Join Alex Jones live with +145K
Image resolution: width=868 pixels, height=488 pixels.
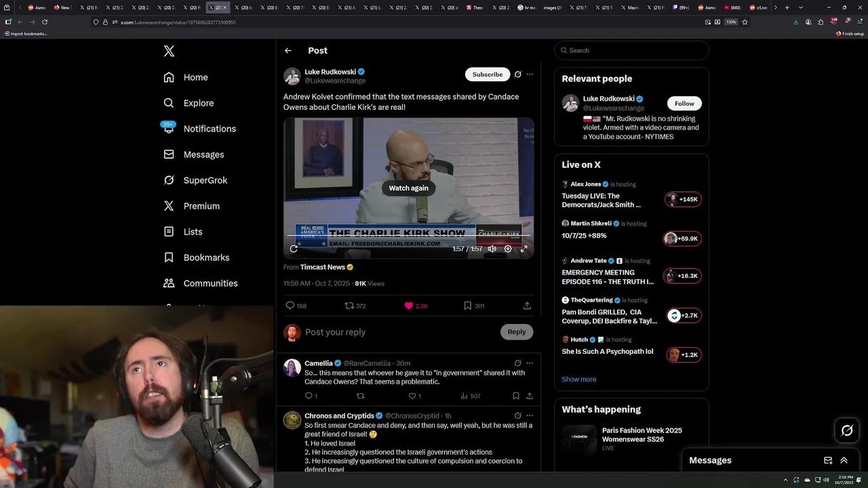(x=683, y=199)
